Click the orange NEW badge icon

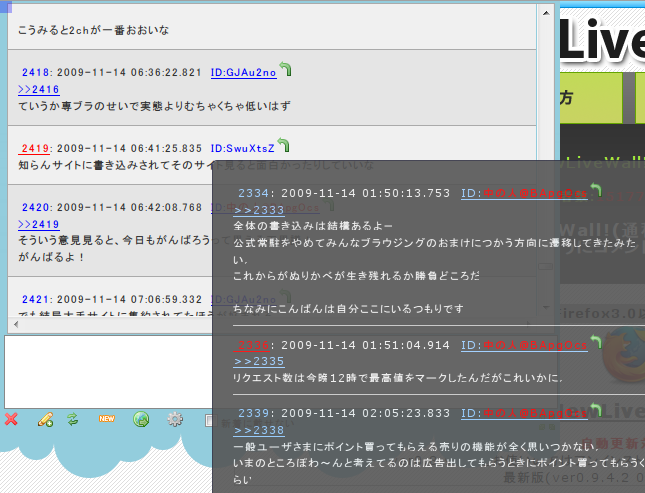coord(107,419)
